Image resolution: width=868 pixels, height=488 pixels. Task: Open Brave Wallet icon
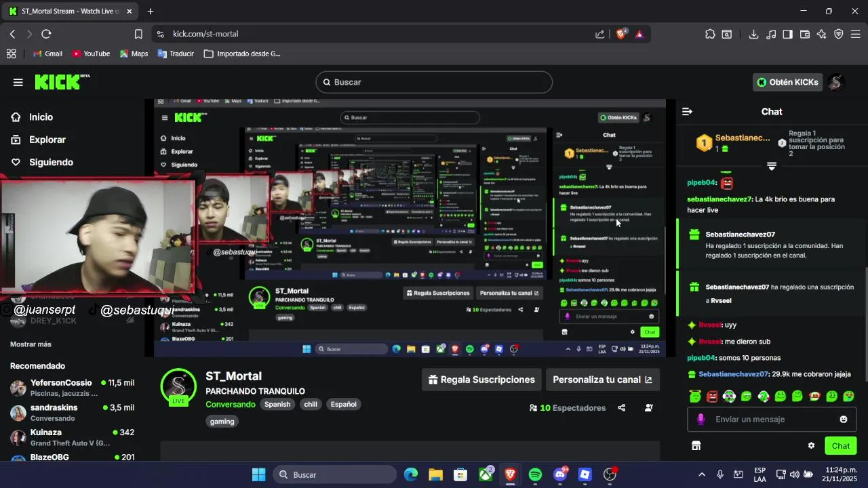point(805,34)
